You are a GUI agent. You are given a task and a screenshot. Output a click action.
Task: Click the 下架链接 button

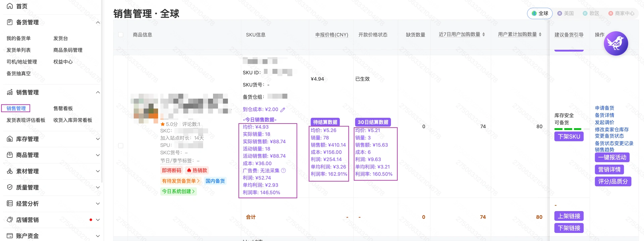tap(569, 228)
